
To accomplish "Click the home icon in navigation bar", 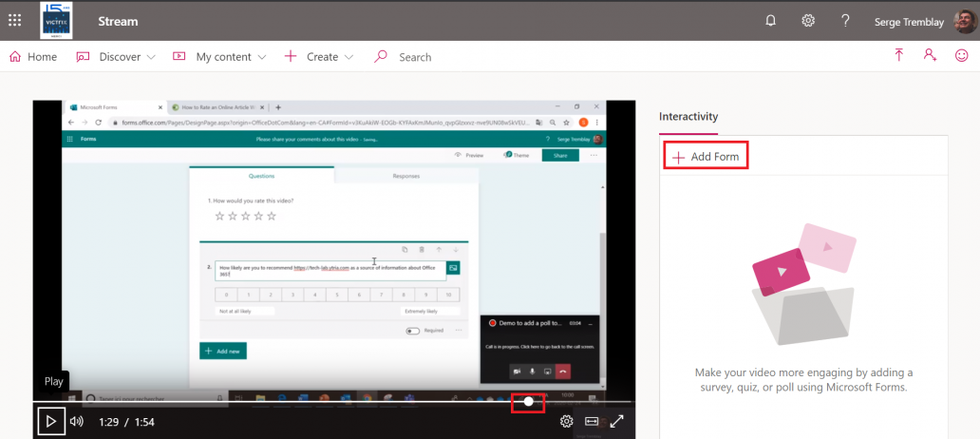I will [15, 57].
